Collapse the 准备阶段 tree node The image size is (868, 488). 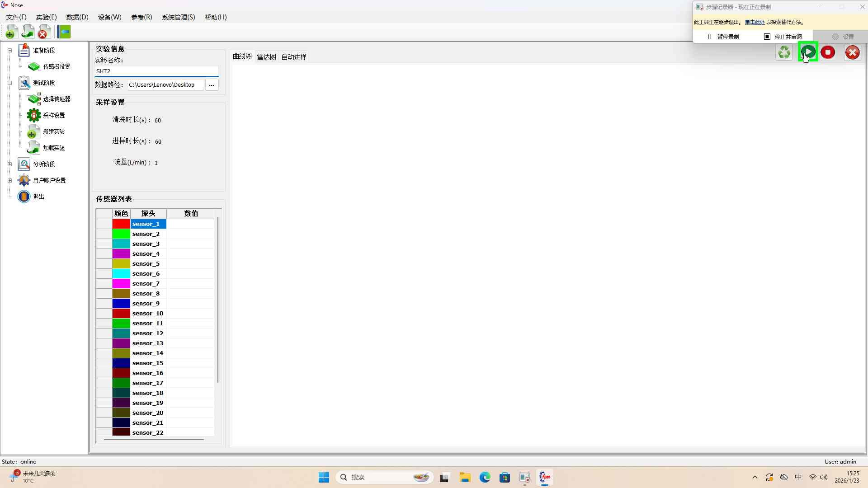point(9,50)
